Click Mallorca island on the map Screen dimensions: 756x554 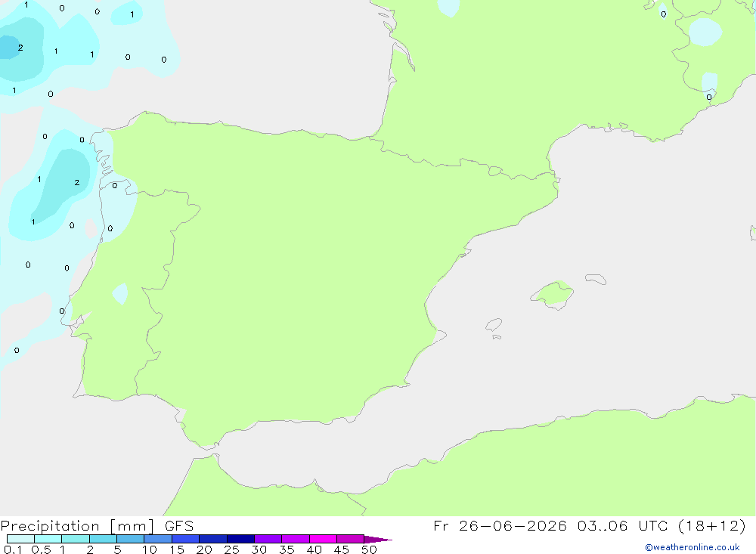(x=553, y=294)
